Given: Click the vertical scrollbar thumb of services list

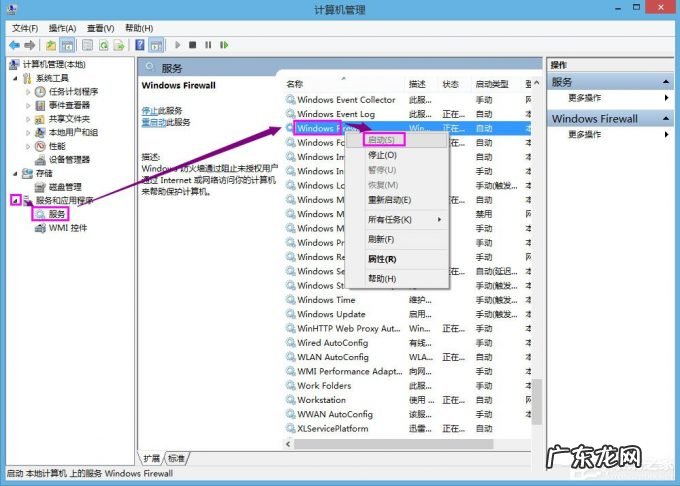Looking at the screenshot, I should [536, 402].
